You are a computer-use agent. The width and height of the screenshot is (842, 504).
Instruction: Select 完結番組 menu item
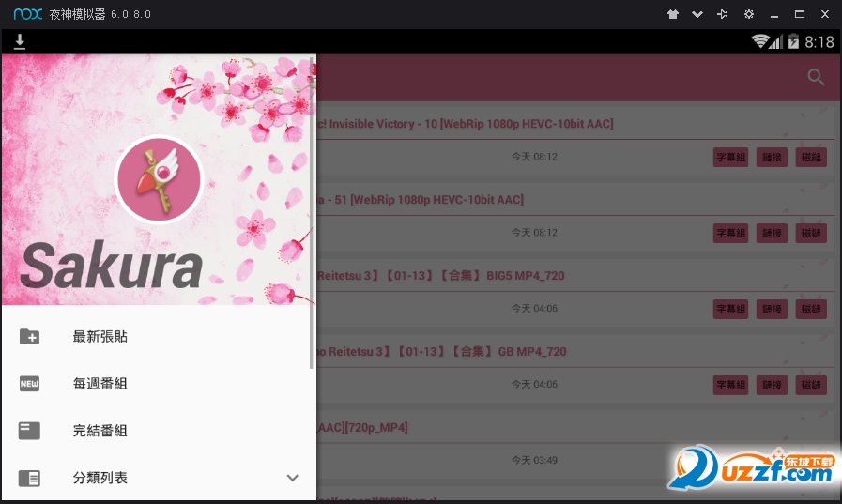click(x=159, y=431)
